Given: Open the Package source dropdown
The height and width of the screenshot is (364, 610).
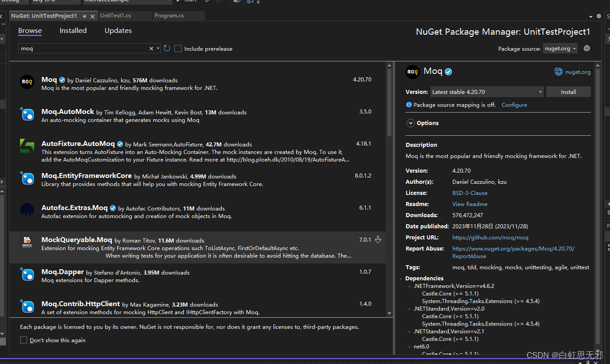Looking at the screenshot, I should pos(560,49).
